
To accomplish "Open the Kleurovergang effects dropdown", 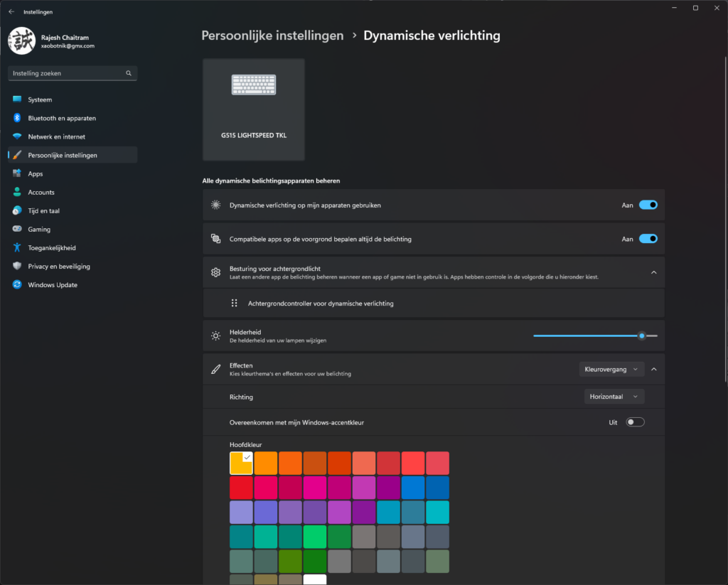I will point(611,369).
